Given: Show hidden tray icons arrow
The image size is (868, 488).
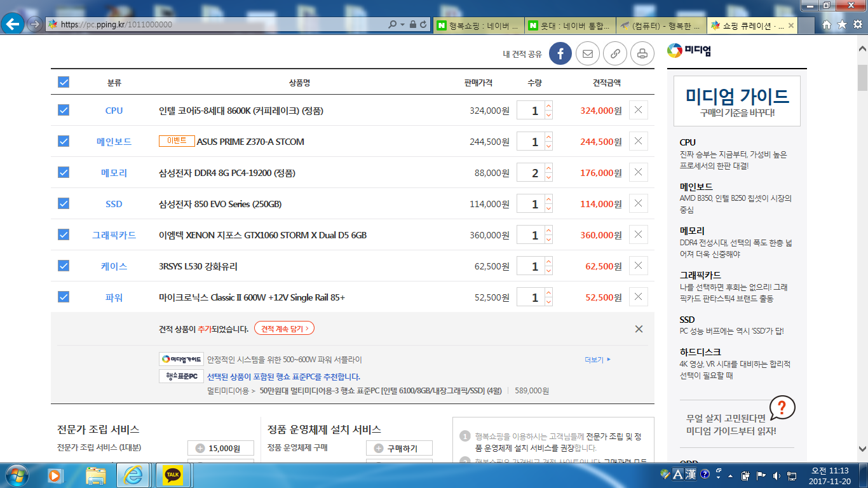Looking at the screenshot, I should click(x=729, y=475).
